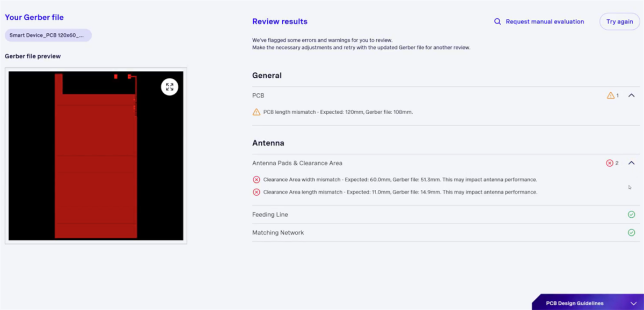The image size is (644, 310).
Task: Select the Feeding Line row label
Action: tap(270, 215)
